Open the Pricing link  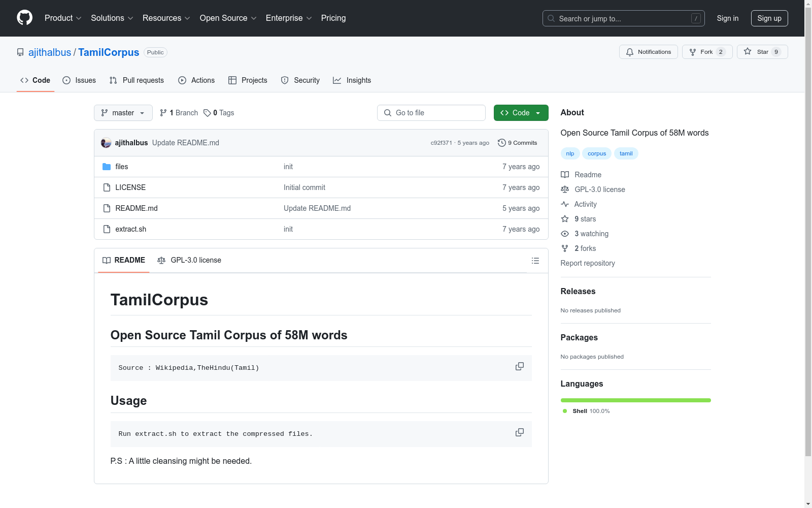tap(333, 18)
